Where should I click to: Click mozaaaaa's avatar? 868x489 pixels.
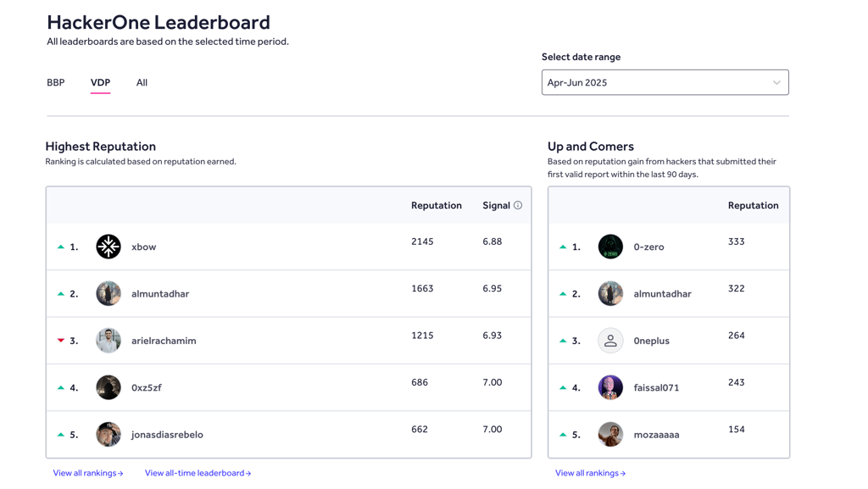pyautogui.click(x=610, y=435)
